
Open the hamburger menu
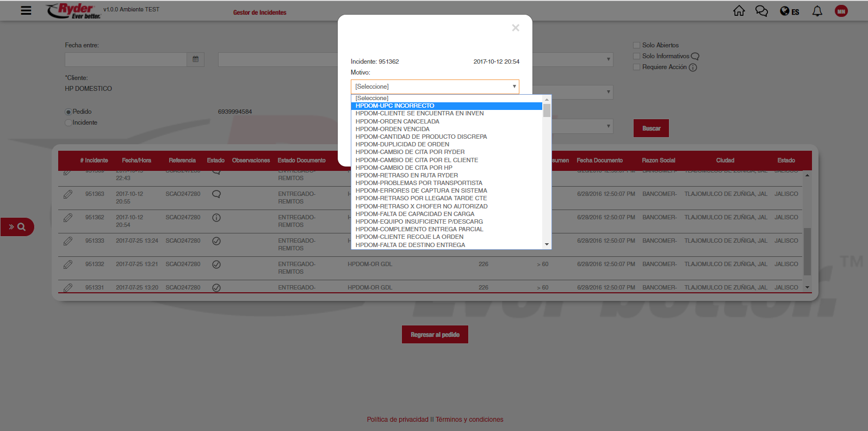tap(26, 10)
